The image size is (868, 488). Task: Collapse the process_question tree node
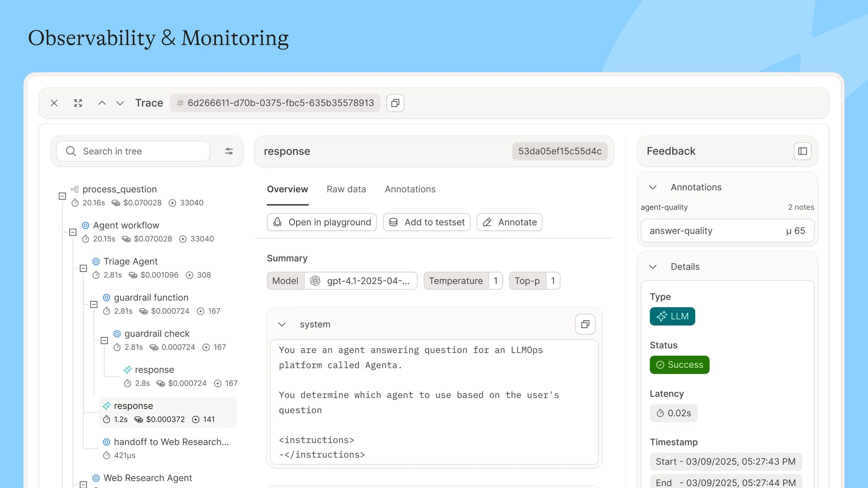click(x=62, y=196)
